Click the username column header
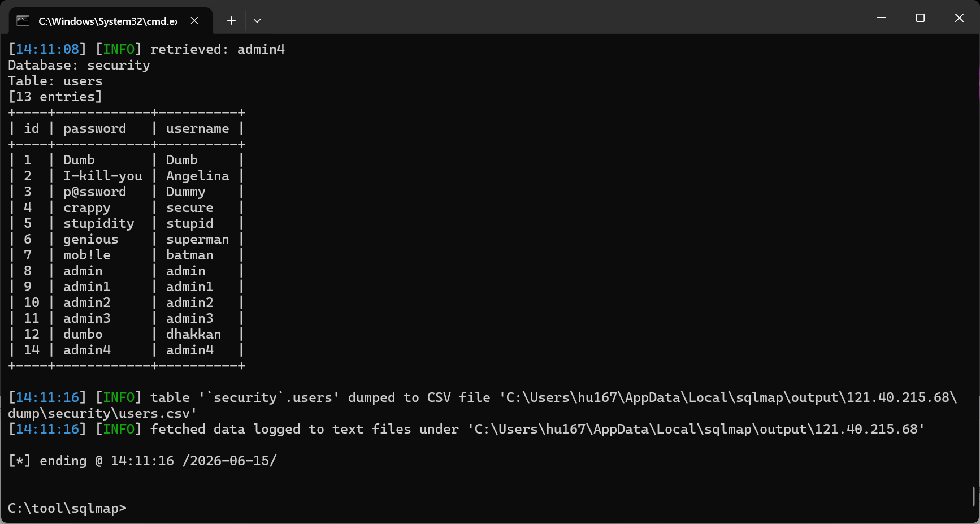Screen dimensions: 980x524 point(198,128)
